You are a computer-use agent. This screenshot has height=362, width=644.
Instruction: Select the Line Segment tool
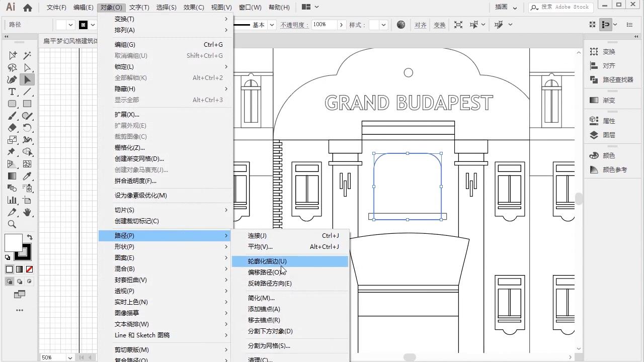27,92
